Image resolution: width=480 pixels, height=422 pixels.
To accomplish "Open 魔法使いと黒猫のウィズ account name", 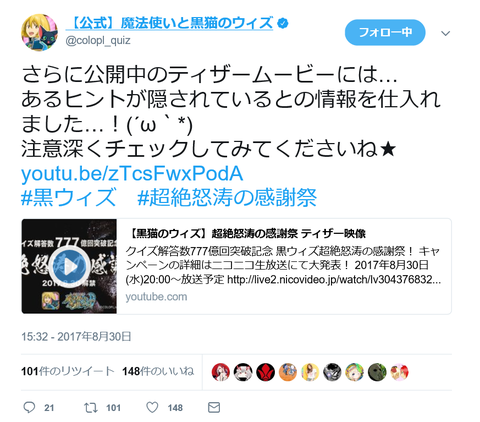I will coord(169,23).
